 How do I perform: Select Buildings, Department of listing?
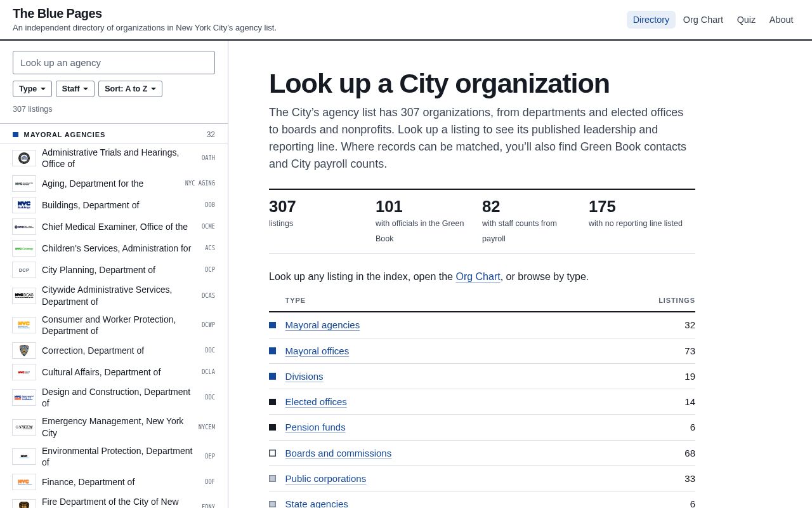pyautogui.click(x=114, y=205)
